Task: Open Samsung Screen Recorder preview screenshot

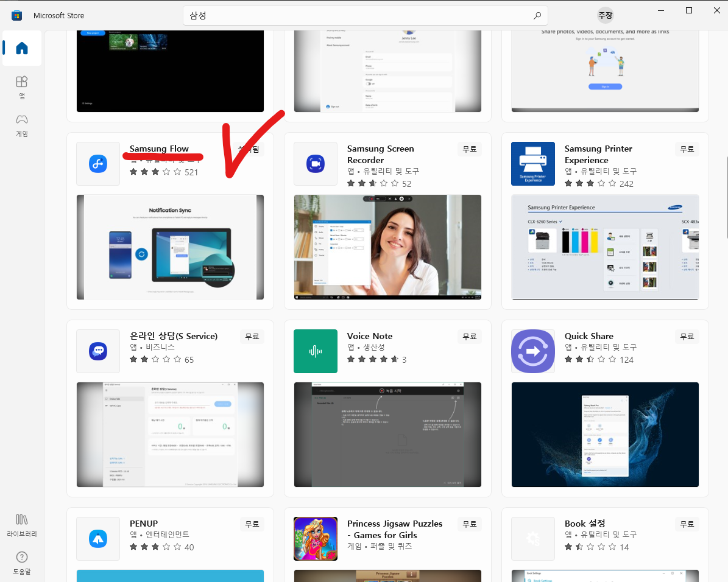Action: pos(387,247)
